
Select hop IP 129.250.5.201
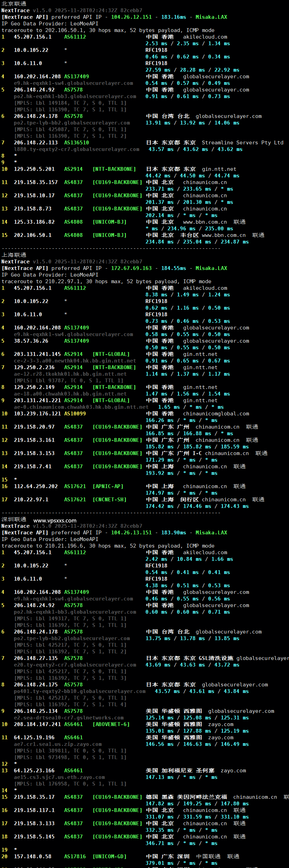[x=34, y=169]
